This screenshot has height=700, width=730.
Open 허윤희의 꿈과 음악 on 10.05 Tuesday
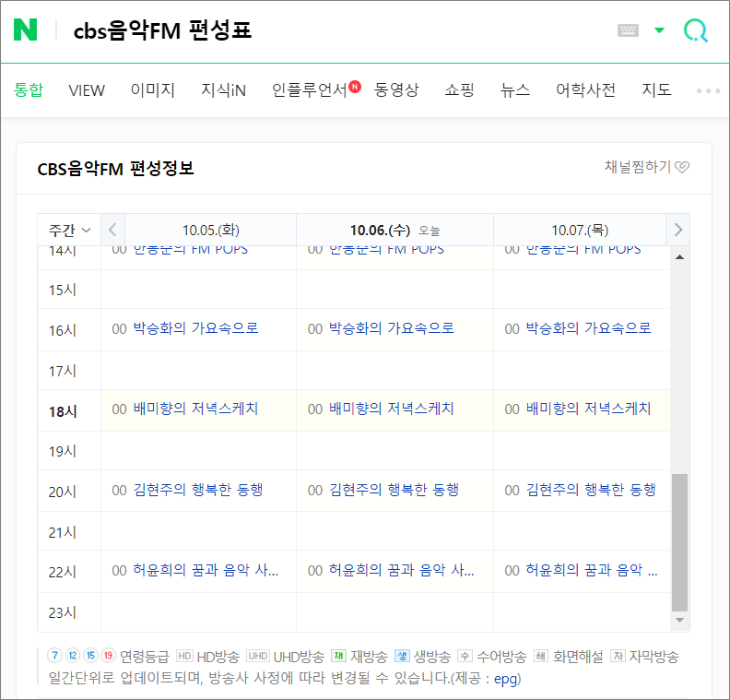point(206,570)
